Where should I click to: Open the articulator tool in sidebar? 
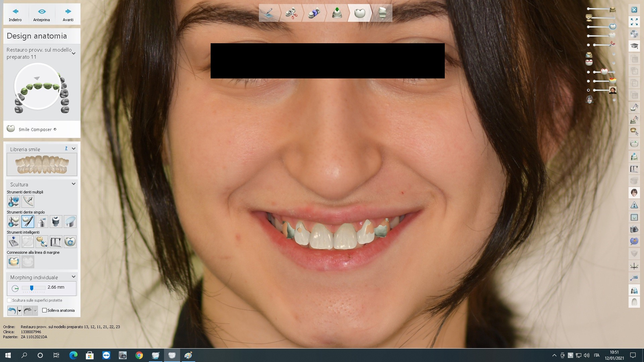click(x=634, y=169)
